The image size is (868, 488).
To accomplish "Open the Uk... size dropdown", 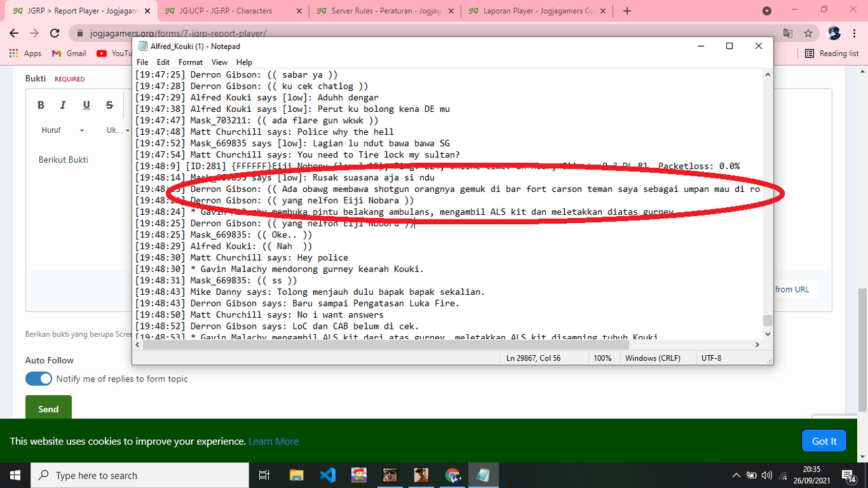I will tap(117, 130).
